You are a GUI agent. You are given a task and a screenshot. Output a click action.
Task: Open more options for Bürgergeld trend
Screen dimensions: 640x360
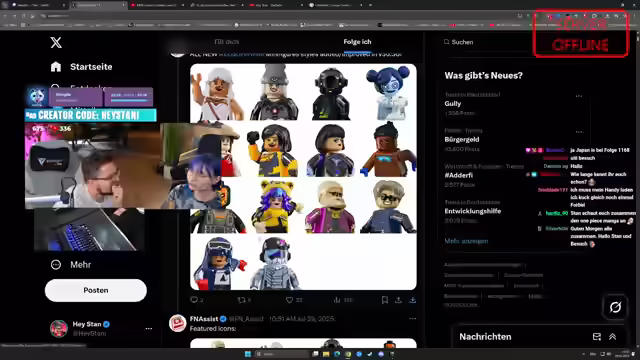click(x=580, y=132)
